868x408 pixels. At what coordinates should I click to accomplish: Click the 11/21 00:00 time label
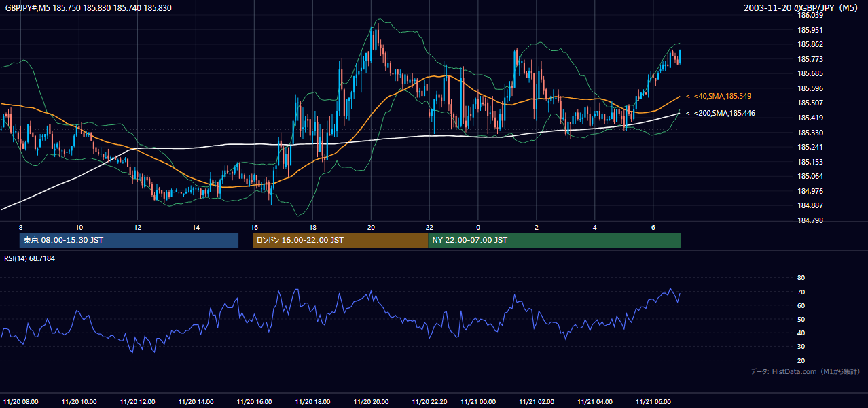click(x=478, y=401)
